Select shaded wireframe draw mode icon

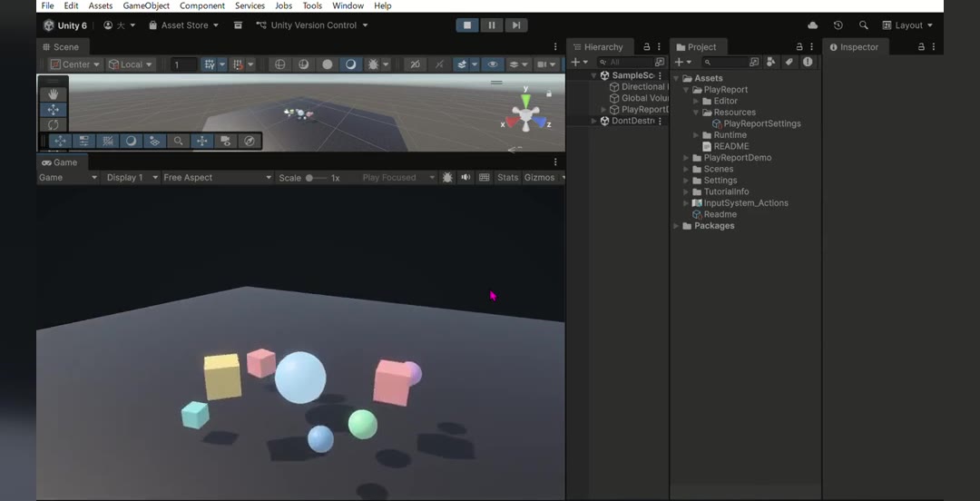(x=304, y=64)
